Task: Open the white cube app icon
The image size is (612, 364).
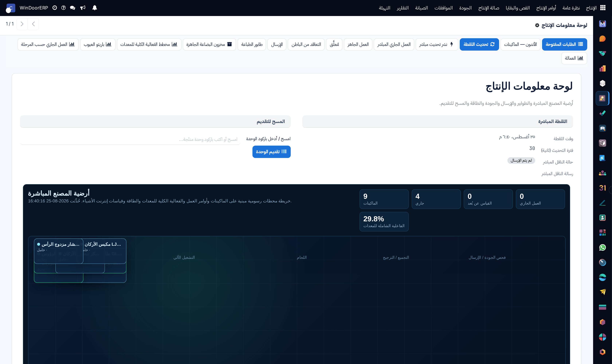Action: click(602, 83)
